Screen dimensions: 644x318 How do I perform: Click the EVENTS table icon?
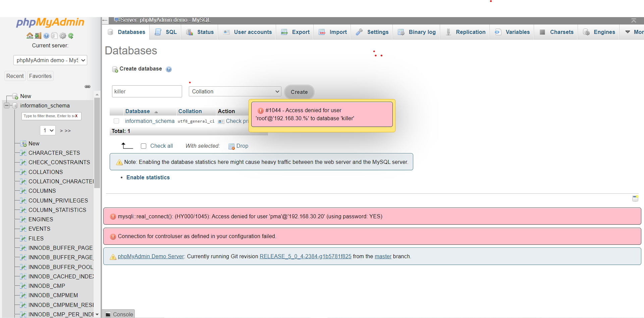[23, 229]
